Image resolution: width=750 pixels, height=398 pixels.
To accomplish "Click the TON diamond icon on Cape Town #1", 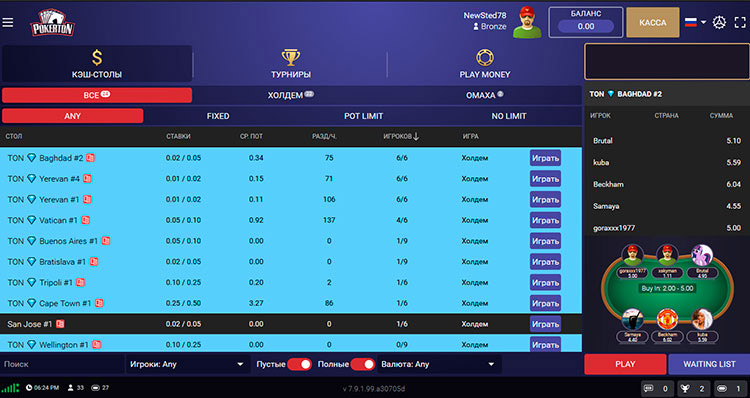I will coord(32,303).
